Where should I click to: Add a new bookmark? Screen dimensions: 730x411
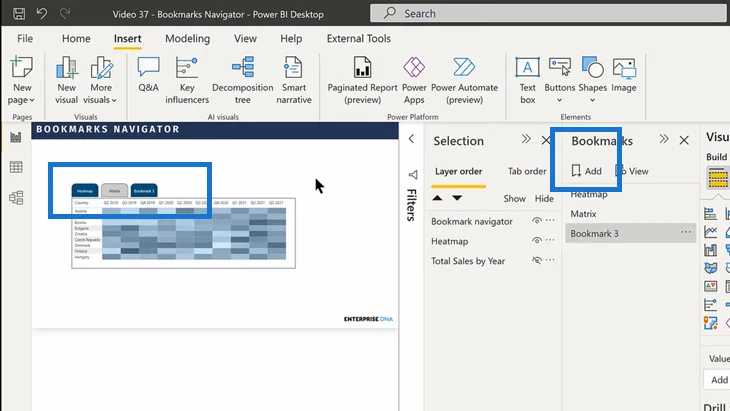pos(586,171)
